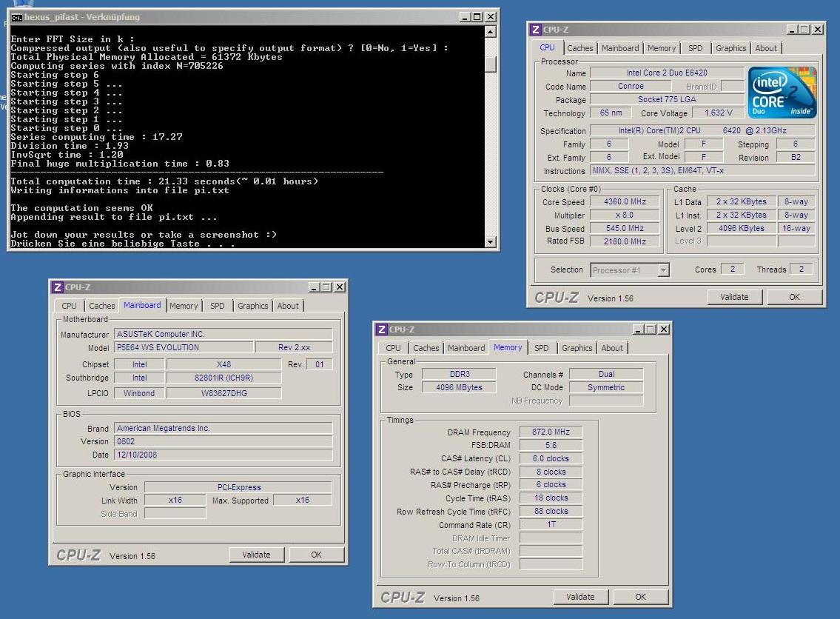Select SPD tab in Memory CPU-Z window
Viewport: 840px width, 619px height.
pyautogui.click(x=541, y=348)
